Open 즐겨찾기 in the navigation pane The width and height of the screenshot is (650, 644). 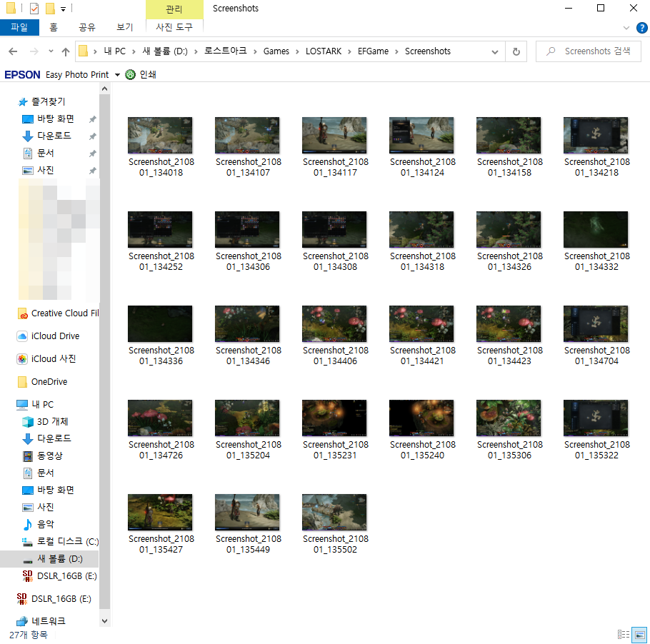tap(41, 101)
